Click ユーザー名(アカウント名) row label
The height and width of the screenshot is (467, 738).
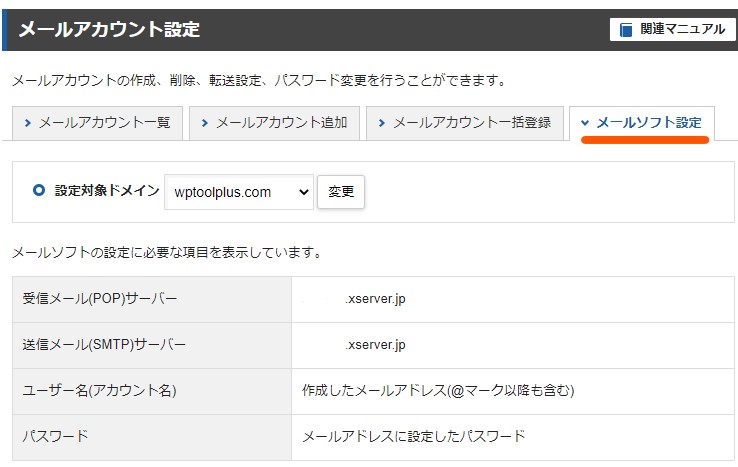[x=99, y=390]
